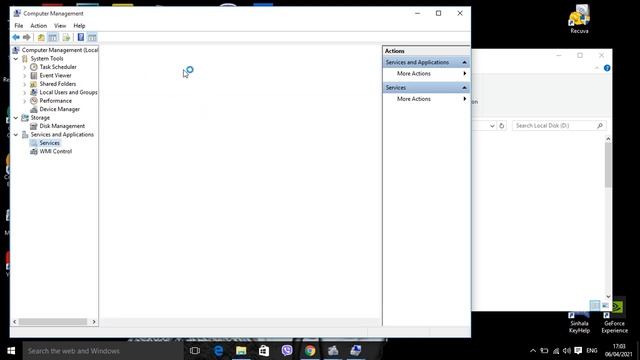Click the Search the web and Windows box
This screenshot has width=640, height=360.
point(103,351)
